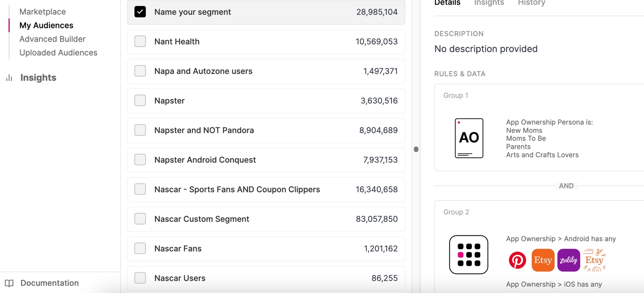Click the Documentation book icon
Screen dimensions: 644x293
coord(9,283)
